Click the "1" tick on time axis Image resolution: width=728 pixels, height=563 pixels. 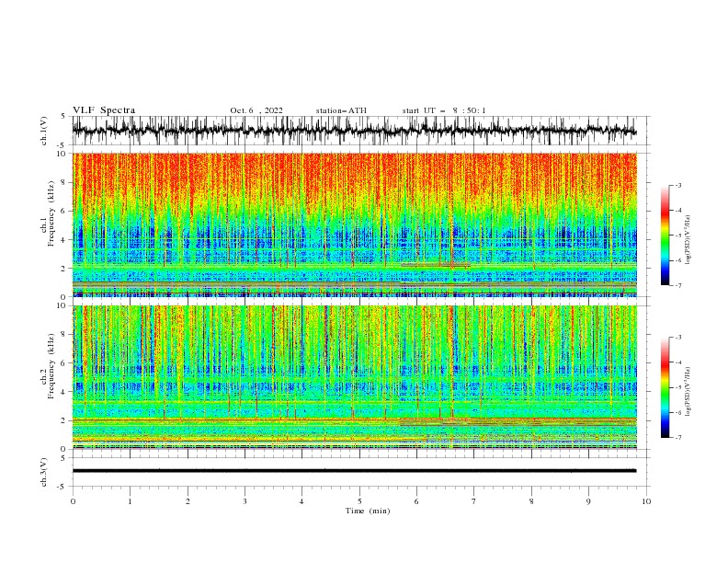point(130,501)
